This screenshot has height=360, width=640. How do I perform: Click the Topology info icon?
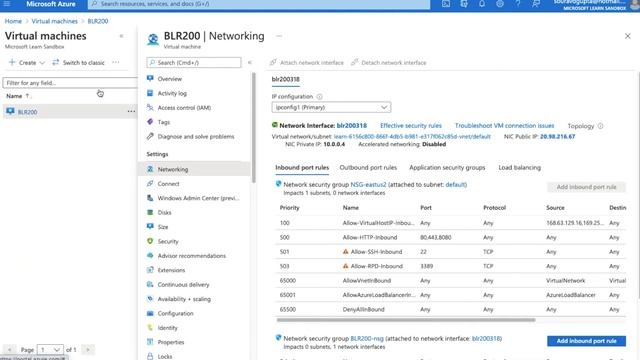[600, 126]
